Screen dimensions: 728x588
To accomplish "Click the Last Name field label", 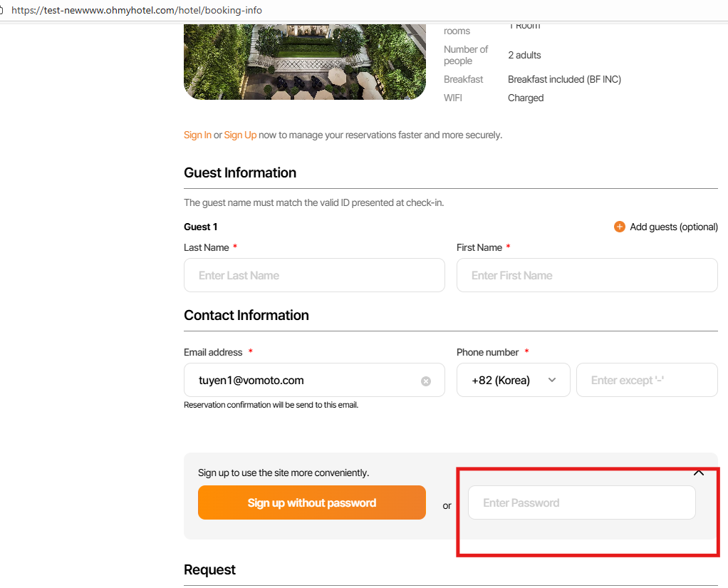I will (x=207, y=247).
